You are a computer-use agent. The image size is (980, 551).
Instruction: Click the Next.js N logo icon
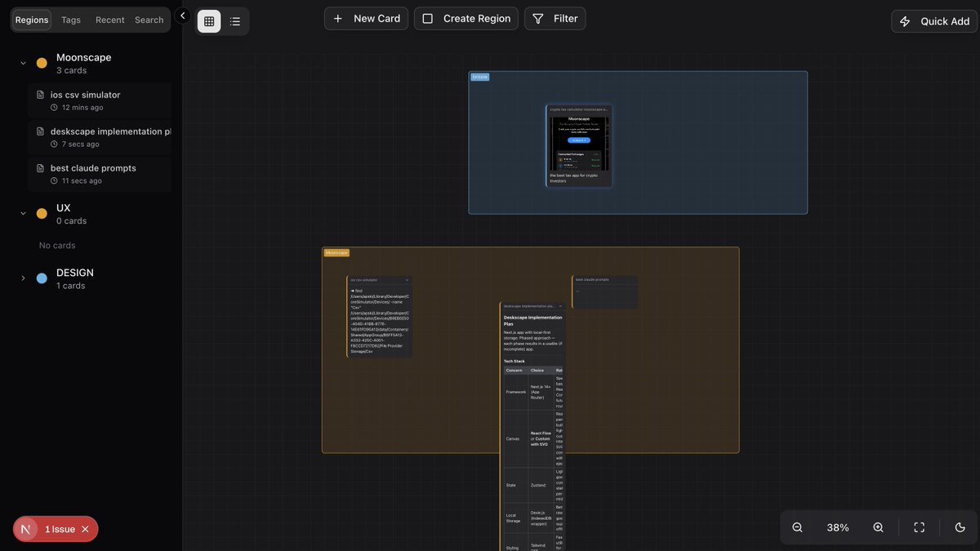26,529
